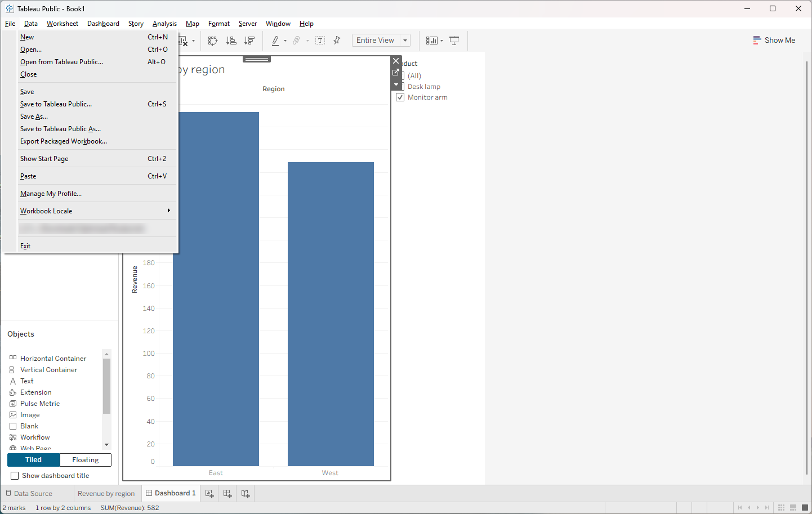Open the chart's More Options dropdown arrow

click(x=396, y=84)
